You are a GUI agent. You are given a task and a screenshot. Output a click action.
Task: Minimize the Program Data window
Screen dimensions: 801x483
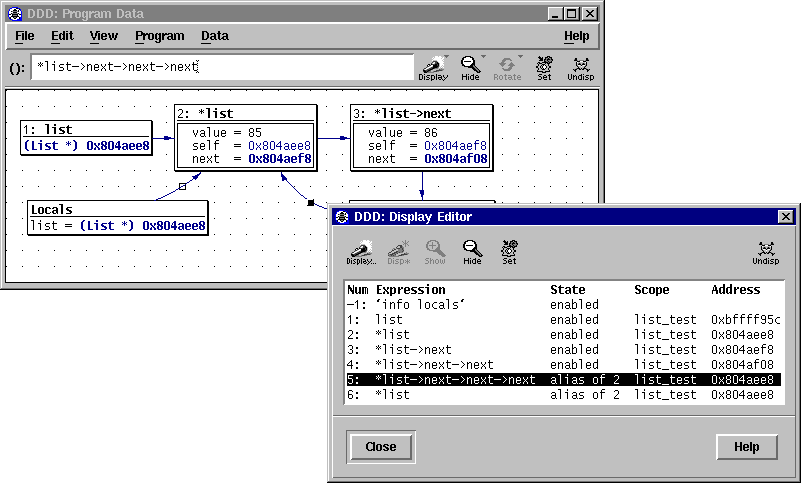point(555,13)
